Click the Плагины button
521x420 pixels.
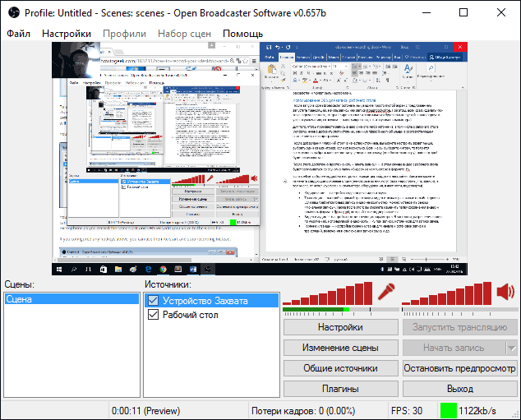pos(340,389)
